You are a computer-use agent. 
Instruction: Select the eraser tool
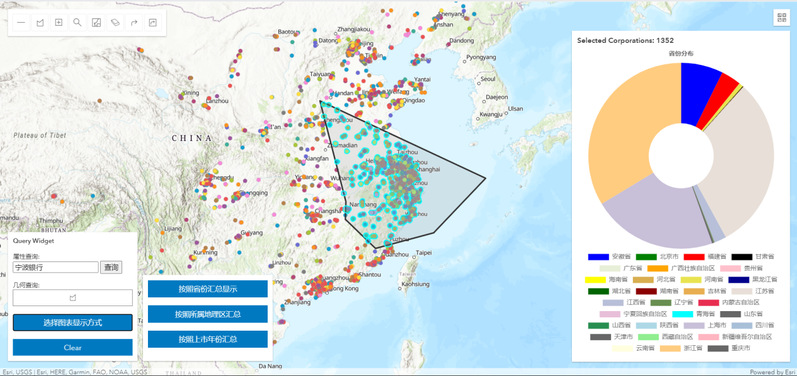[x=115, y=22]
